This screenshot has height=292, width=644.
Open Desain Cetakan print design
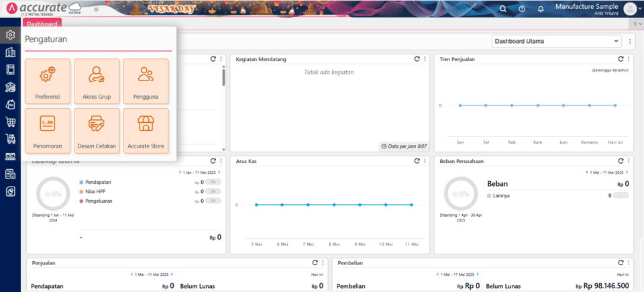[97, 130]
